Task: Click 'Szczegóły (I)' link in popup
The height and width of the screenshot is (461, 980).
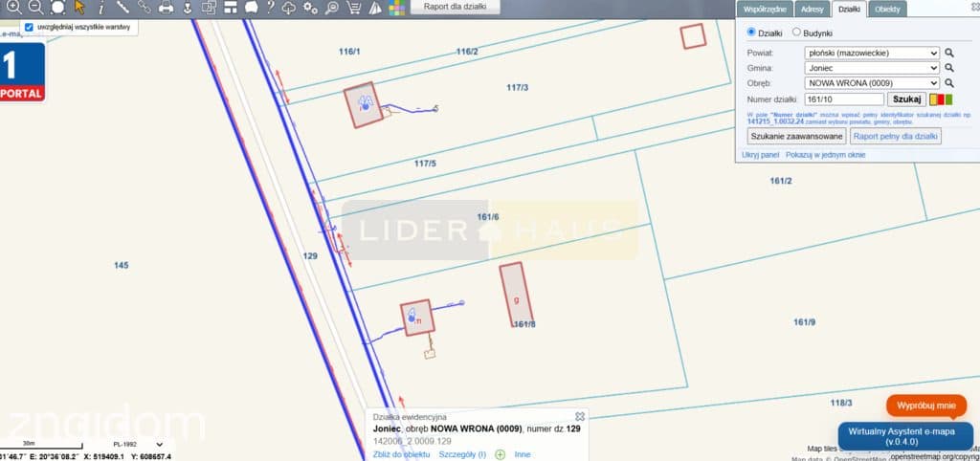Action: (462, 454)
